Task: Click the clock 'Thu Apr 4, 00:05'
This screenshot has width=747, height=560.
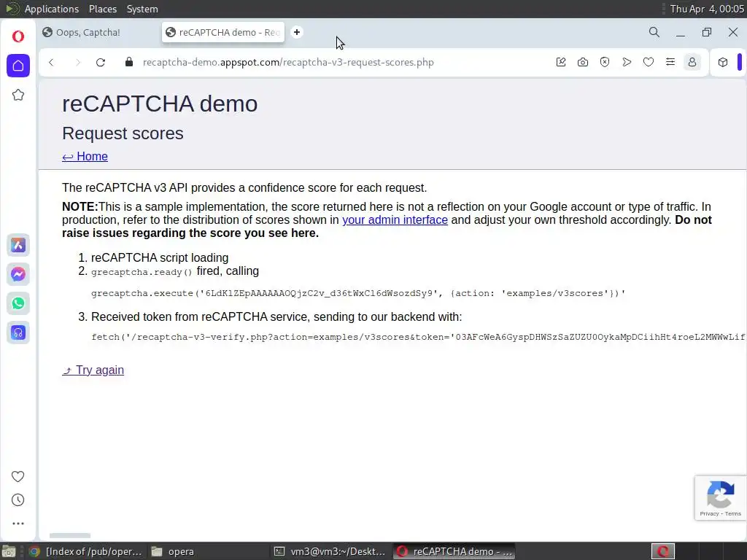Action: click(707, 9)
